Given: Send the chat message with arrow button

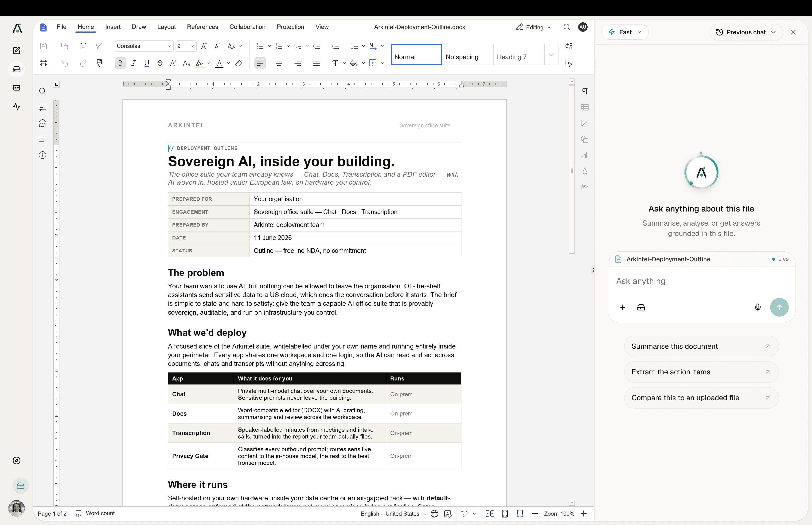Looking at the screenshot, I should click(x=779, y=307).
